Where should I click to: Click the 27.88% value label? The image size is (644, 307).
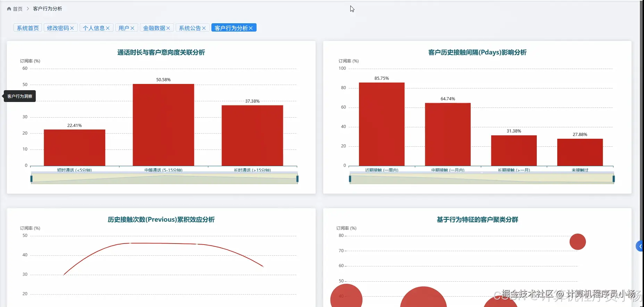pyautogui.click(x=580, y=135)
